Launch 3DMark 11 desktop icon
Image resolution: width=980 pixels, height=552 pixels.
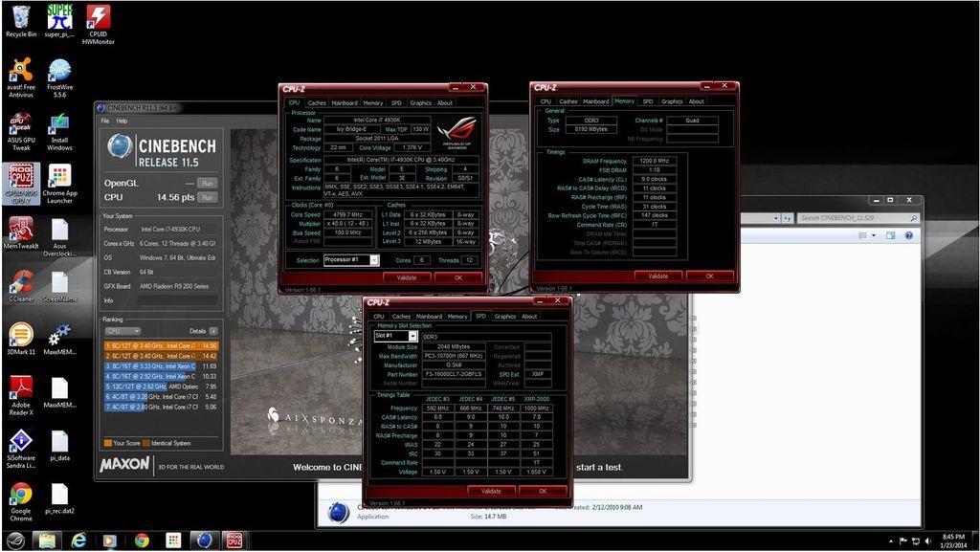[21, 339]
